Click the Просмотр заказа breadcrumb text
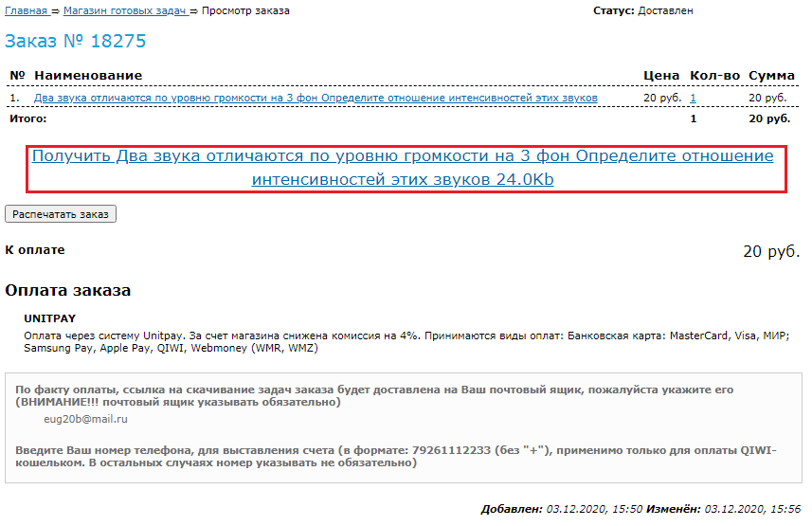Screen dimensions: 812x526 pyautogui.click(x=245, y=10)
